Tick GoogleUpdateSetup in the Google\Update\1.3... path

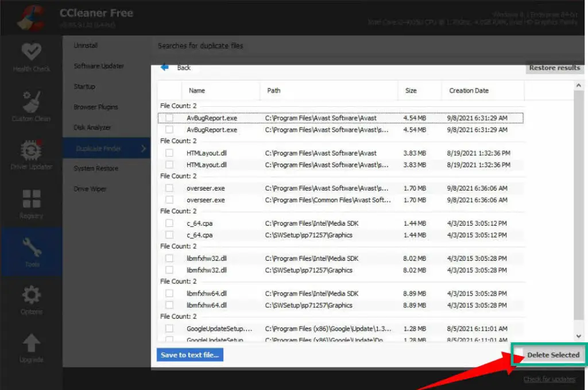[169, 329]
